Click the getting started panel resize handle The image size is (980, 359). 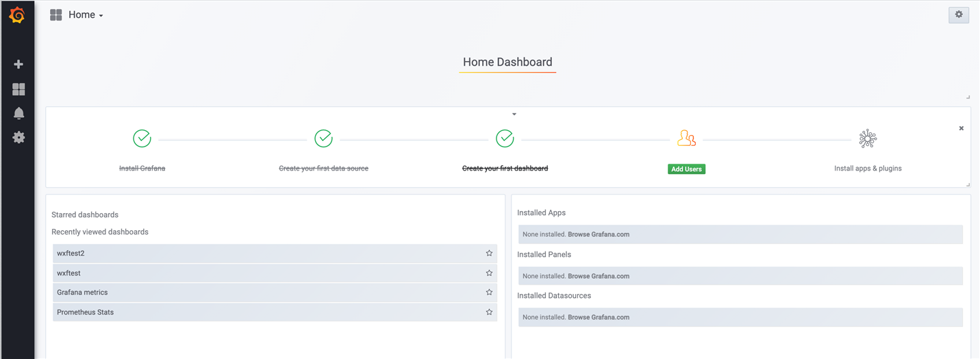coord(968,184)
